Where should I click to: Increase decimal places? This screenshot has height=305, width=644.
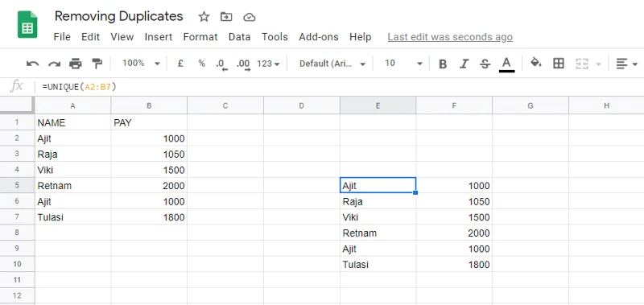click(x=244, y=64)
